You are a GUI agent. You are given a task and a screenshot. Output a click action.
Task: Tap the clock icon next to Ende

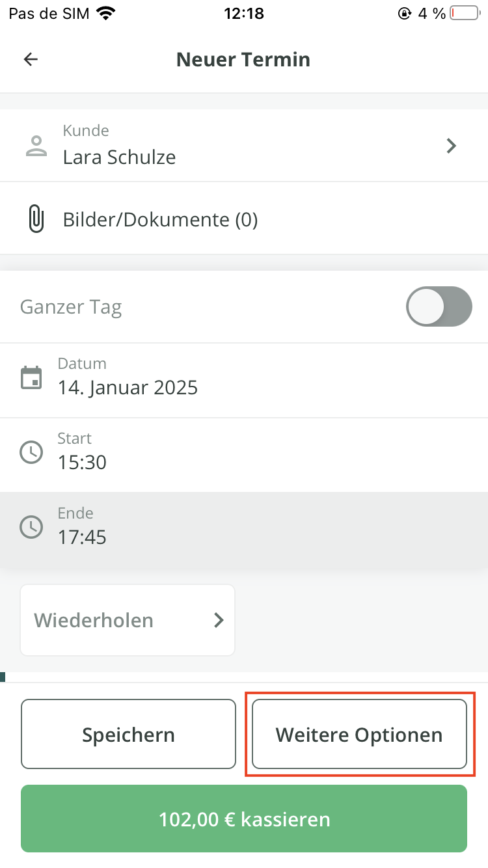(31, 527)
